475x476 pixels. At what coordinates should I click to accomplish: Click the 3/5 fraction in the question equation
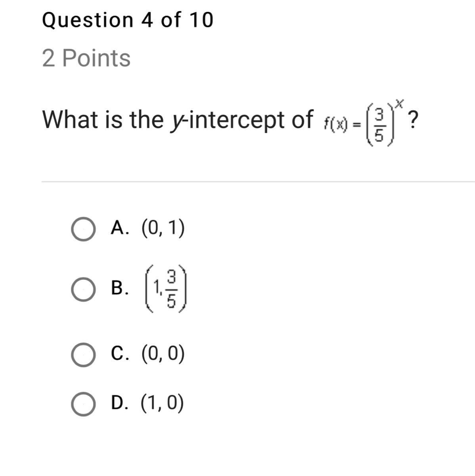tap(379, 126)
